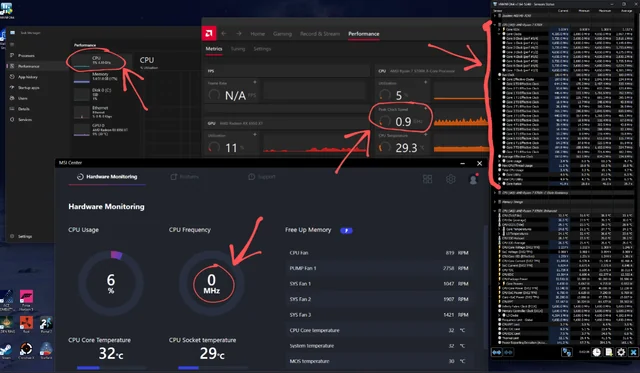The image size is (640, 373).
Task: Minimize the MSI Center window
Action: [462, 163]
